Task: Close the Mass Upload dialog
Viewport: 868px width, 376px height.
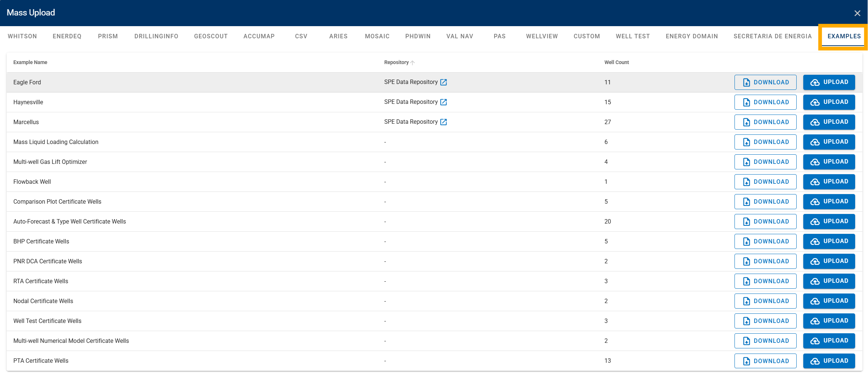Action: tap(857, 13)
